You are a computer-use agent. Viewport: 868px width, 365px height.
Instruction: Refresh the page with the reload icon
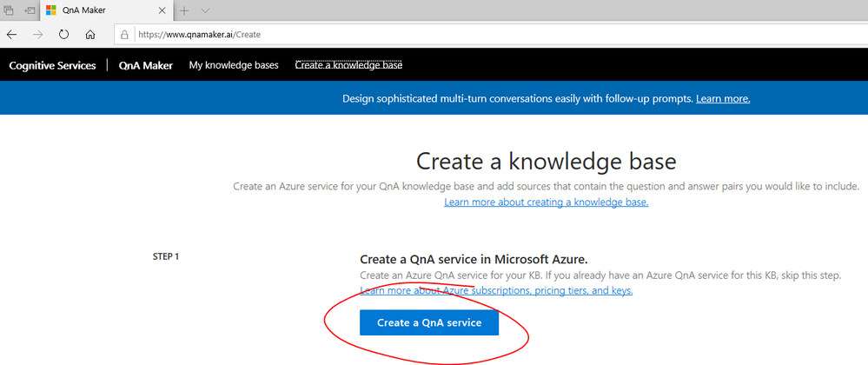pos(63,35)
